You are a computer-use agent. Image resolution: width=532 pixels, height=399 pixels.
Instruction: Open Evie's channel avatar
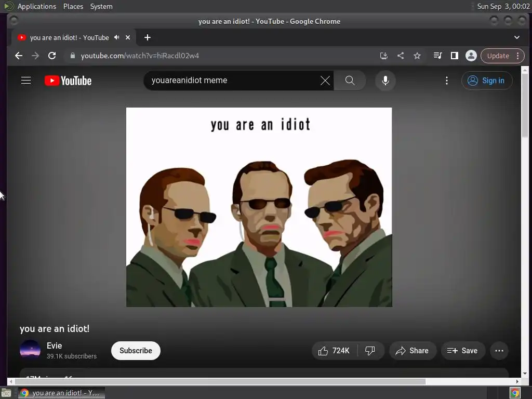[x=30, y=350]
